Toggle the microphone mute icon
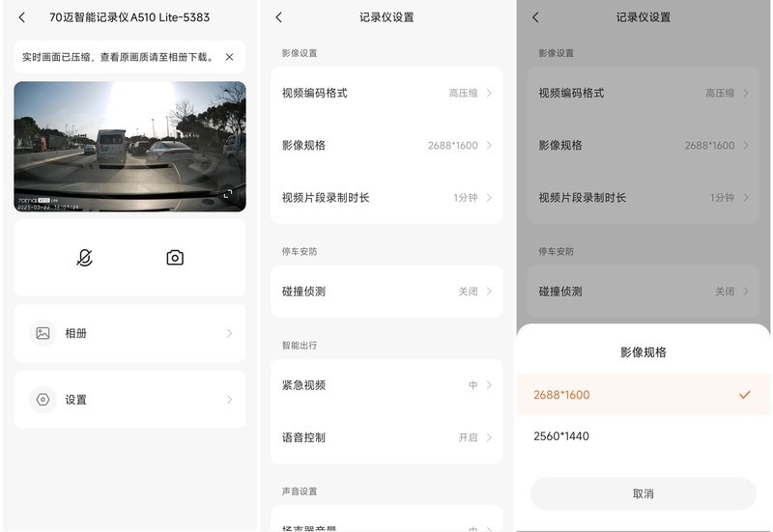This screenshot has height=532, width=773. (85, 258)
